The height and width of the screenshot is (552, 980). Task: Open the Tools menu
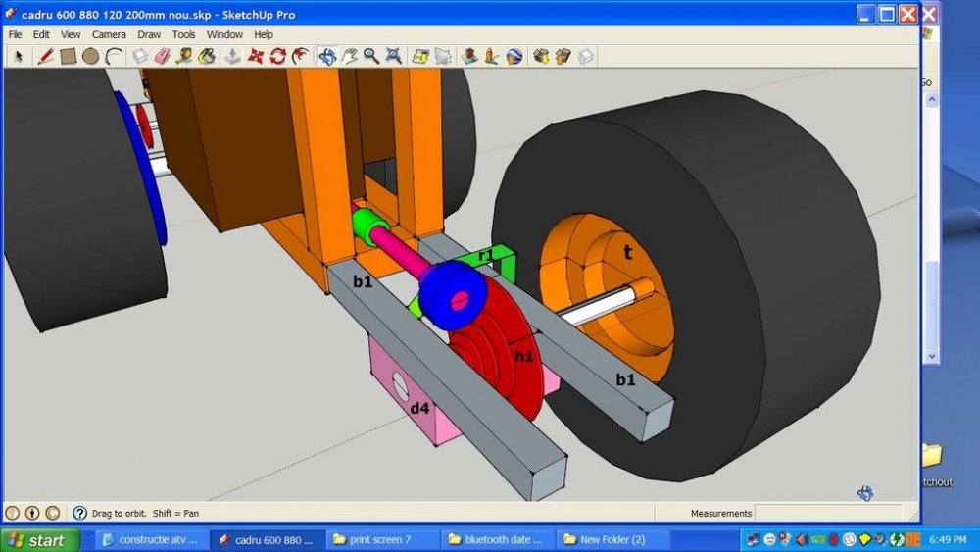pyautogui.click(x=184, y=35)
